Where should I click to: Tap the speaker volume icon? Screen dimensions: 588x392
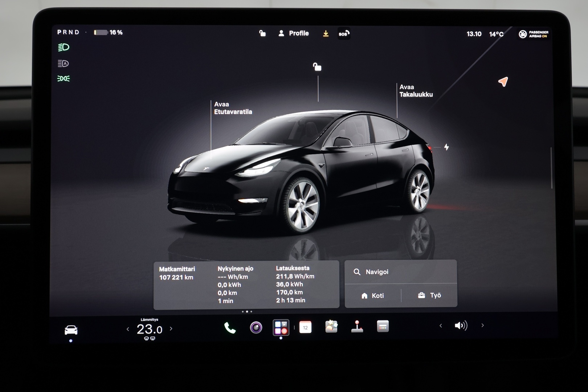click(461, 326)
